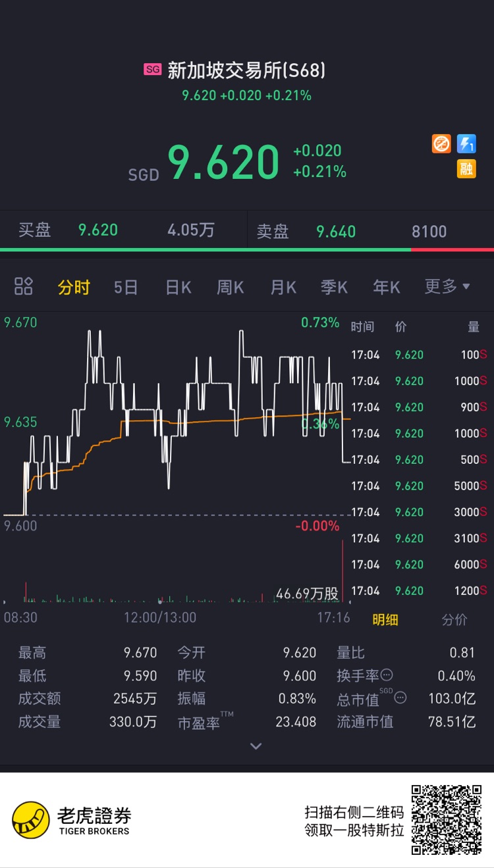Viewport: 494px width, 868px height.
Task: Tap the large 9.620 price figure
Action: [224, 163]
